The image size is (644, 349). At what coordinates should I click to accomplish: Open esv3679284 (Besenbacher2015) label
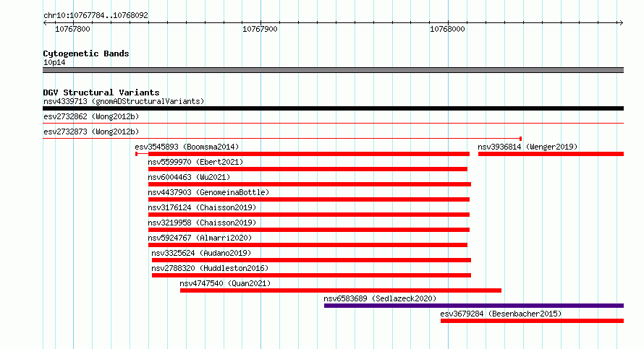tap(501, 314)
